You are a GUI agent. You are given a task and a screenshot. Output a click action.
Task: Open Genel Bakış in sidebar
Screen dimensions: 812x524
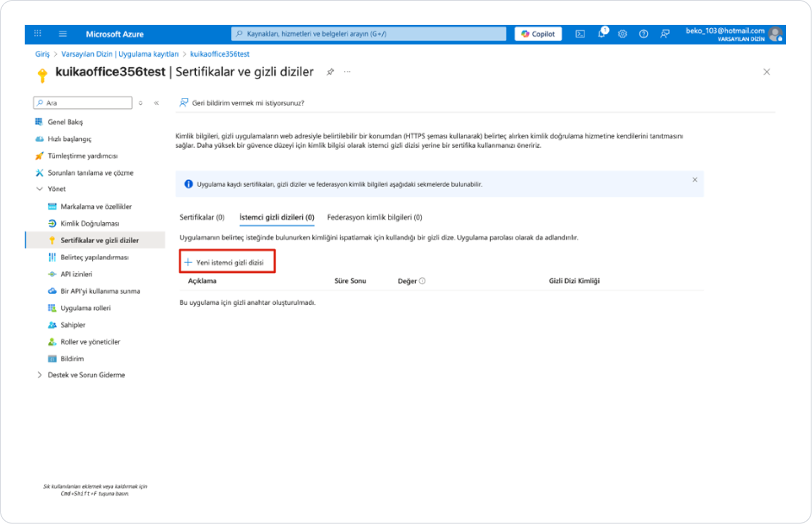click(65, 122)
